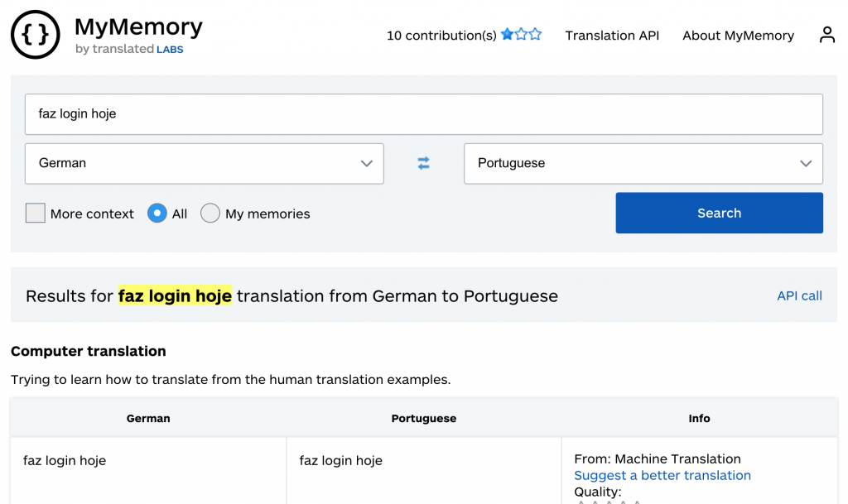
Task: Go to the About MyMemory page
Action: click(738, 36)
